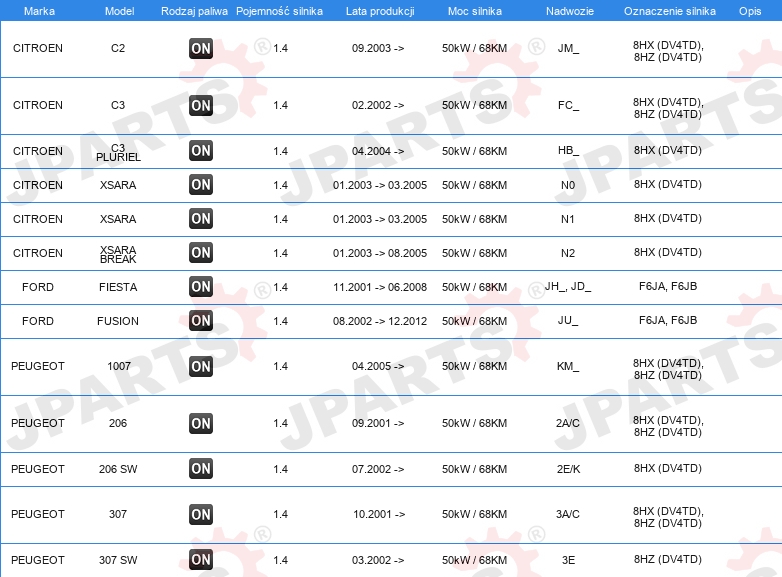782x577 pixels.
Task: Click the HB_ body code cell
Action: pyautogui.click(x=568, y=151)
